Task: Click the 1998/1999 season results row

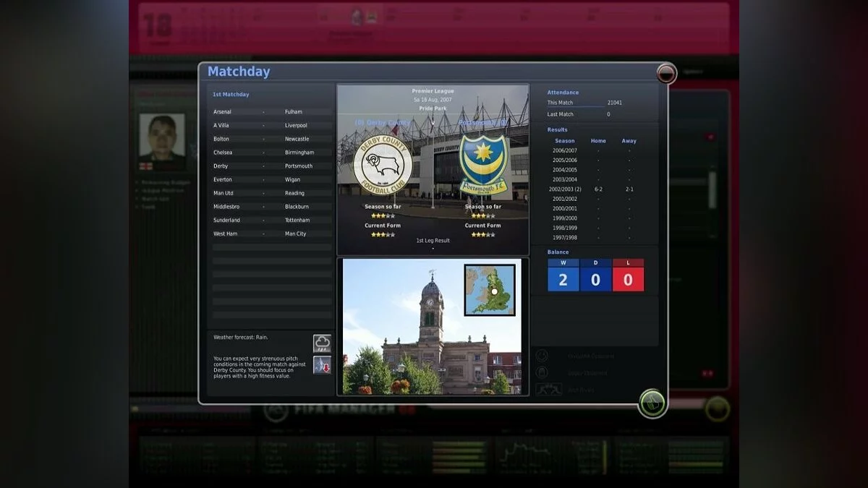Action: pyautogui.click(x=597, y=228)
